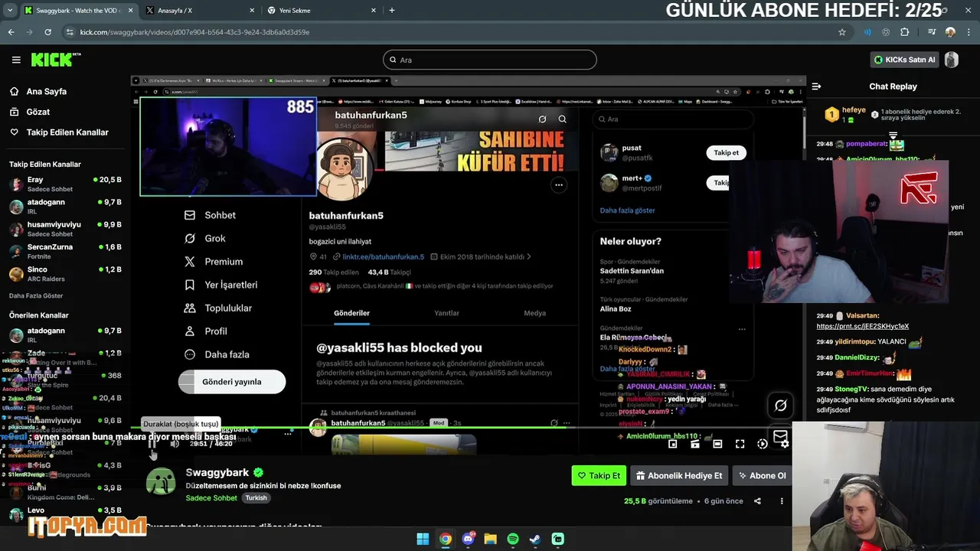Viewport: 980px width, 551px height.
Task: Go to Ana Sayfa in sidebar
Action: tap(47, 91)
